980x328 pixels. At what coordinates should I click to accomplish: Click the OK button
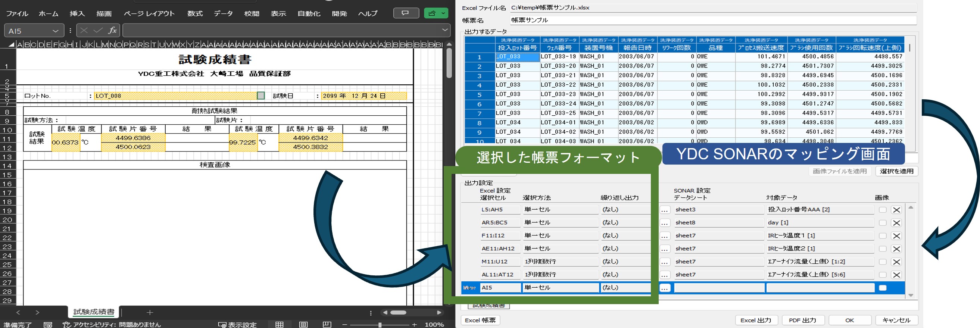coord(849,320)
